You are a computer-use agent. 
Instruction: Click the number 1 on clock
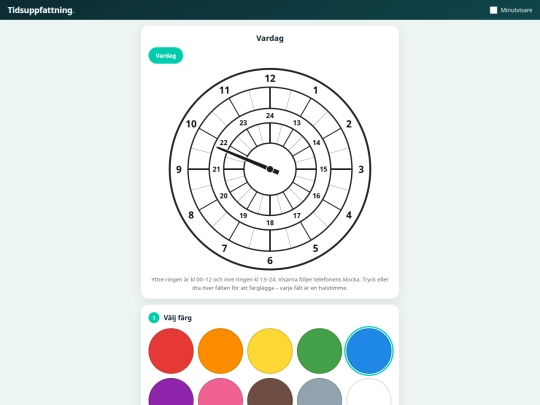tap(315, 90)
